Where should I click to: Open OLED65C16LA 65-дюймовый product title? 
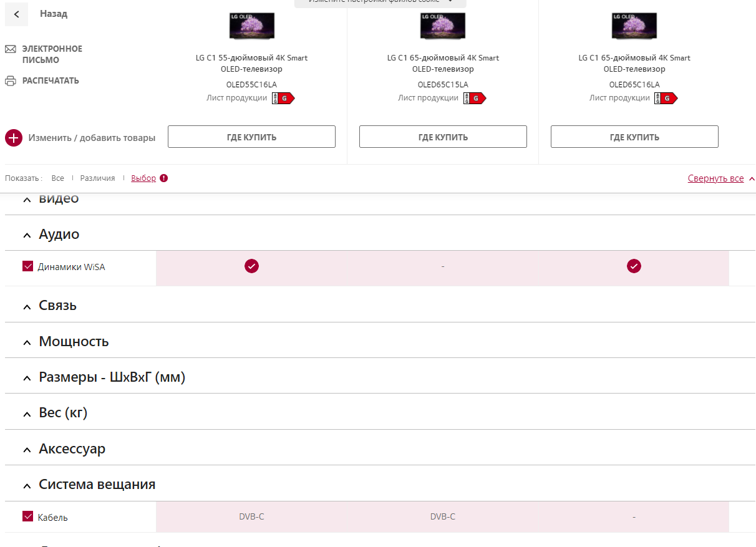pyautogui.click(x=634, y=64)
